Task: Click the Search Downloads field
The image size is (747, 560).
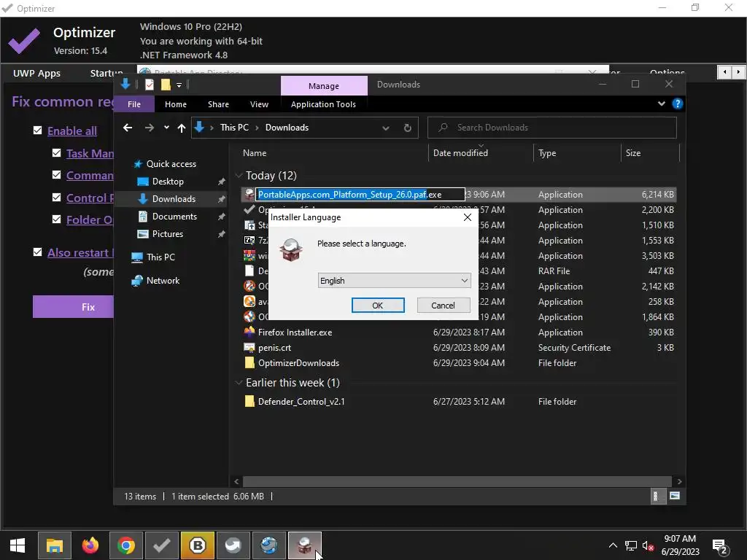Action: (x=552, y=128)
